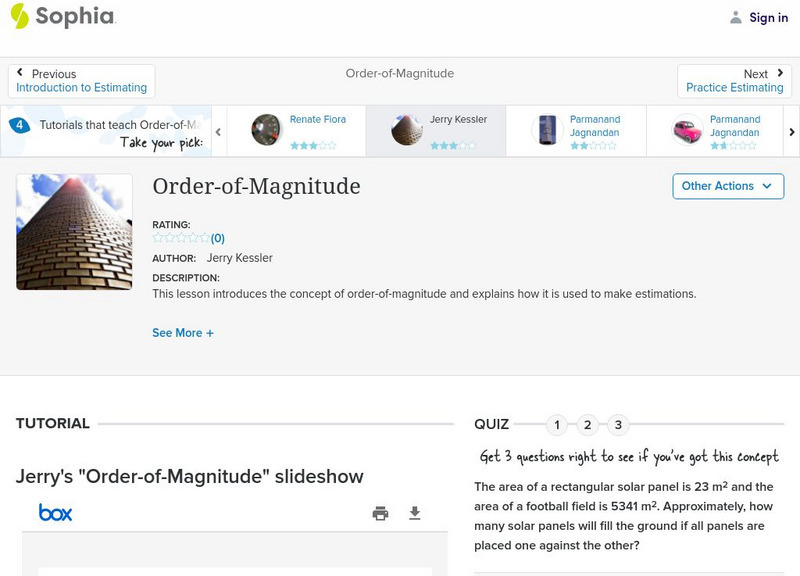
Task: Select Renate Fiora tutorial tab
Action: point(296,131)
